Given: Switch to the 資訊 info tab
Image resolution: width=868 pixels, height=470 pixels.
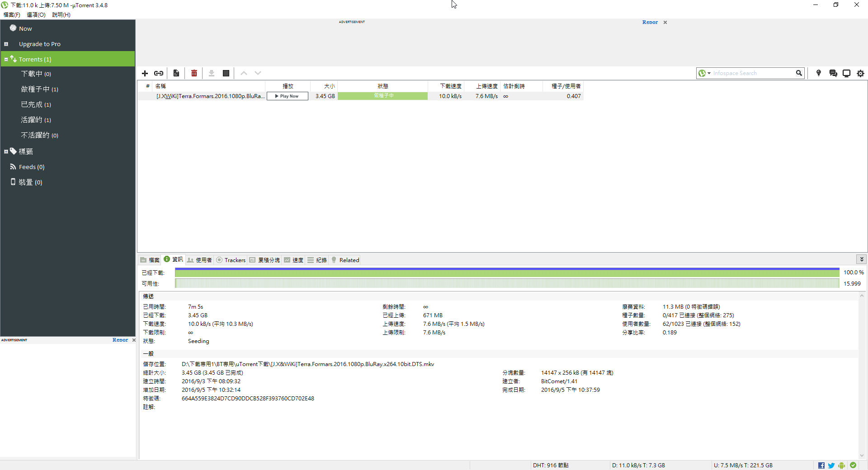Looking at the screenshot, I should click(173, 259).
